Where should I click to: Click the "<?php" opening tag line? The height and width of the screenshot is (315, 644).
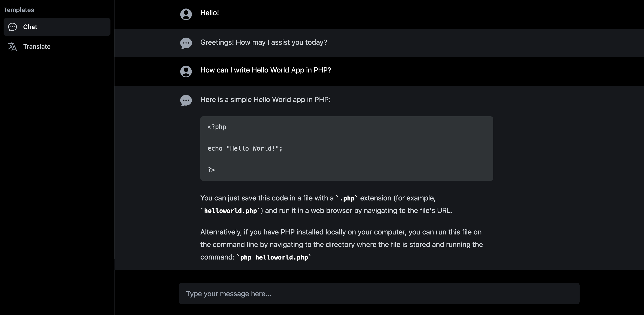pyautogui.click(x=217, y=127)
